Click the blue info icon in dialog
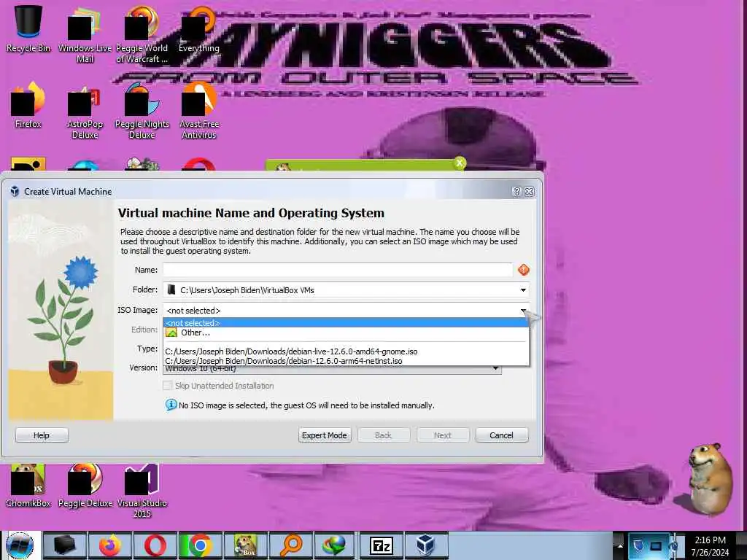 click(x=171, y=405)
